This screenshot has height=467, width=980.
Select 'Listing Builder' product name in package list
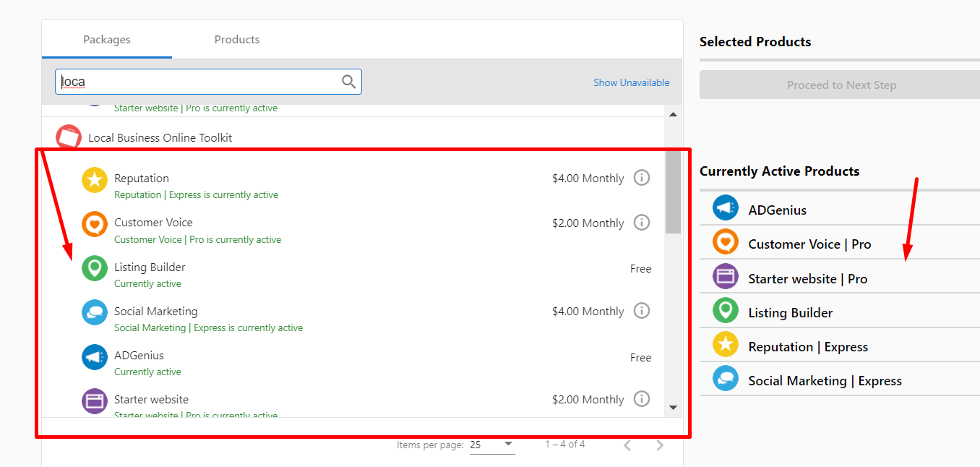(x=150, y=267)
